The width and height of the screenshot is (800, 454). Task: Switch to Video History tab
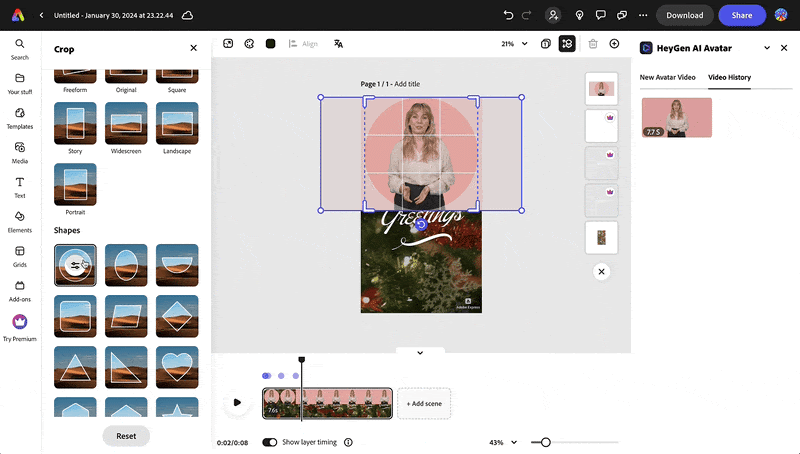pyautogui.click(x=729, y=78)
